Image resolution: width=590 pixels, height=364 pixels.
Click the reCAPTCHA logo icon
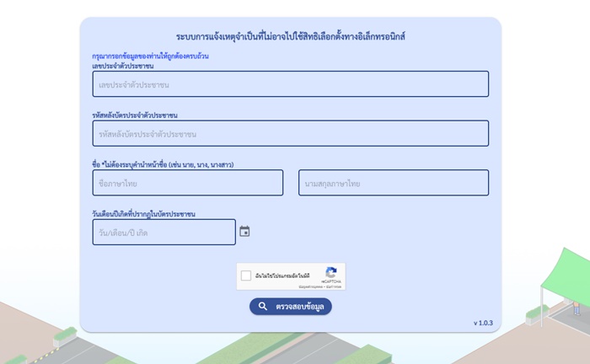tap(331, 272)
